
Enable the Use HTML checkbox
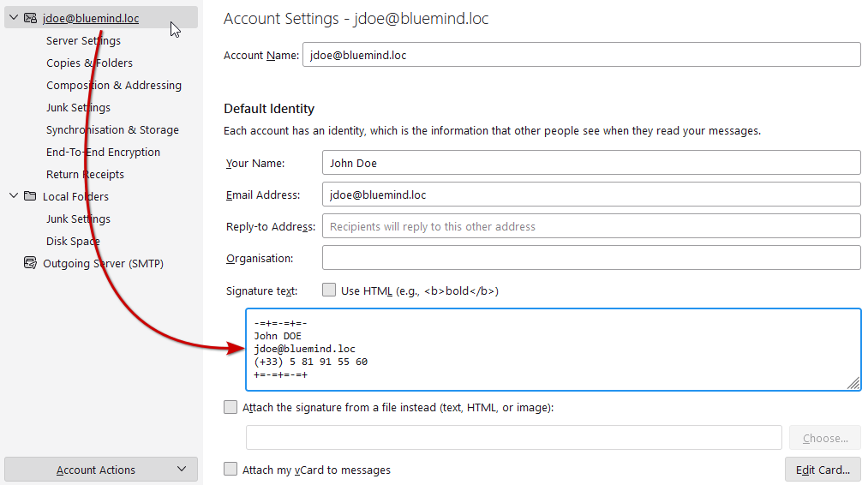coord(329,290)
